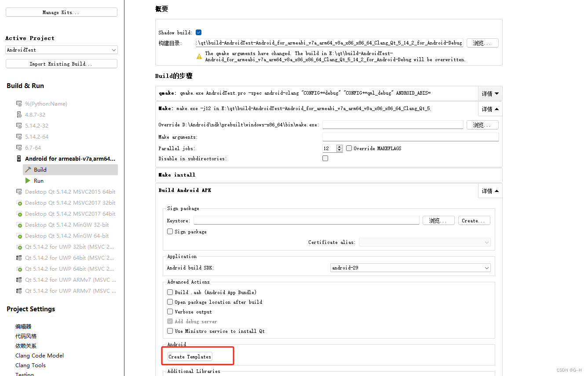Click the Android device icon beside the active kit
The width and height of the screenshot is (588, 376).
(18, 159)
